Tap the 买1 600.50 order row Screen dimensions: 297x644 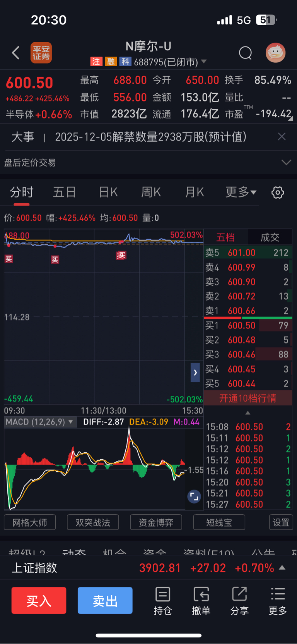(248, 326)
